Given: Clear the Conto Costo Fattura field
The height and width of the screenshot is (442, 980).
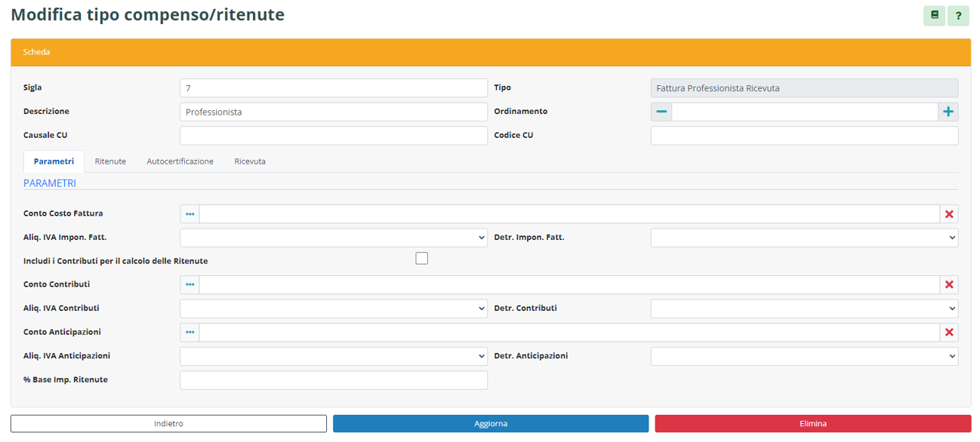Looking at the screenshot, I should click(949, 214).
